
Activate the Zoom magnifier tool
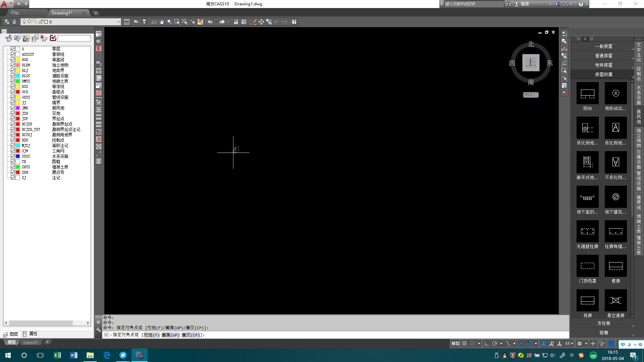tap(169, 22)
